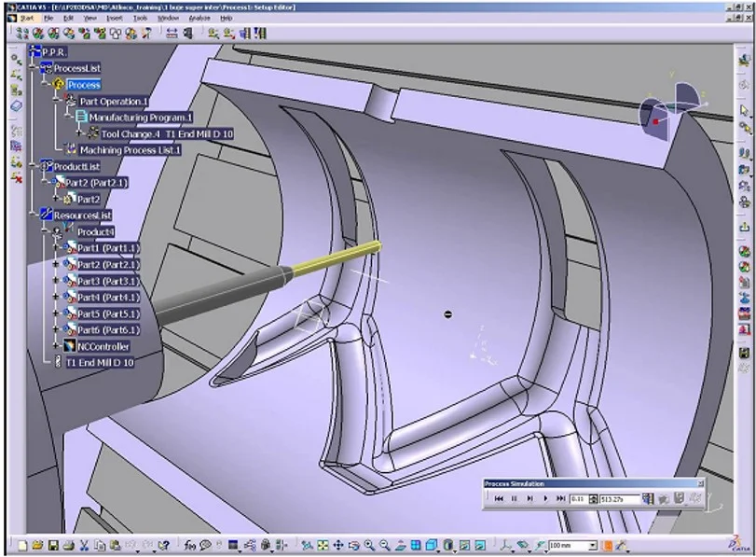Click the NCController resource icon in the tree
Screen dimensions: 756x557
tap(71, 345)
